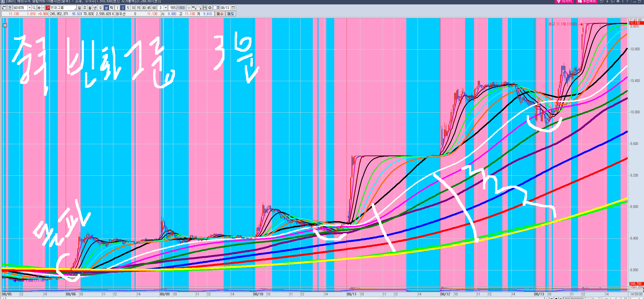This screenshot has width=644, height=299.
Task: Switch to the 15-minute interval
Action: pyautogui.click(x=138, y=8)
